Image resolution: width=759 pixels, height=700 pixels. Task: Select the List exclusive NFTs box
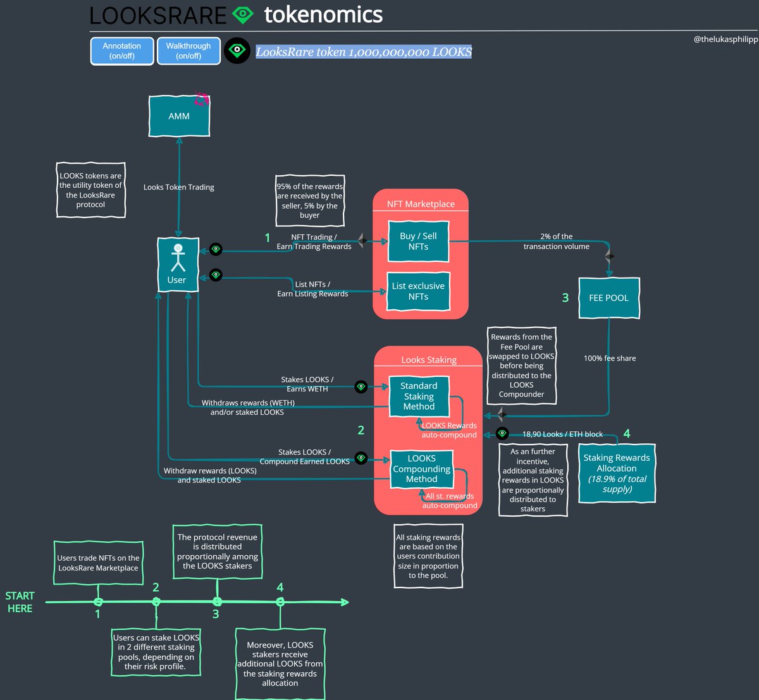(418, 292)
